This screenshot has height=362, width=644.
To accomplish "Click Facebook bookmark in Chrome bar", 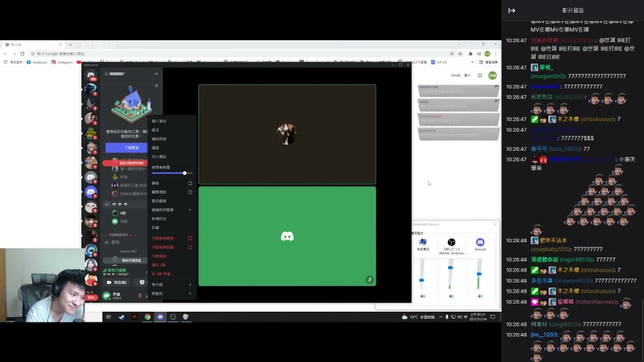I will (37, 62).
